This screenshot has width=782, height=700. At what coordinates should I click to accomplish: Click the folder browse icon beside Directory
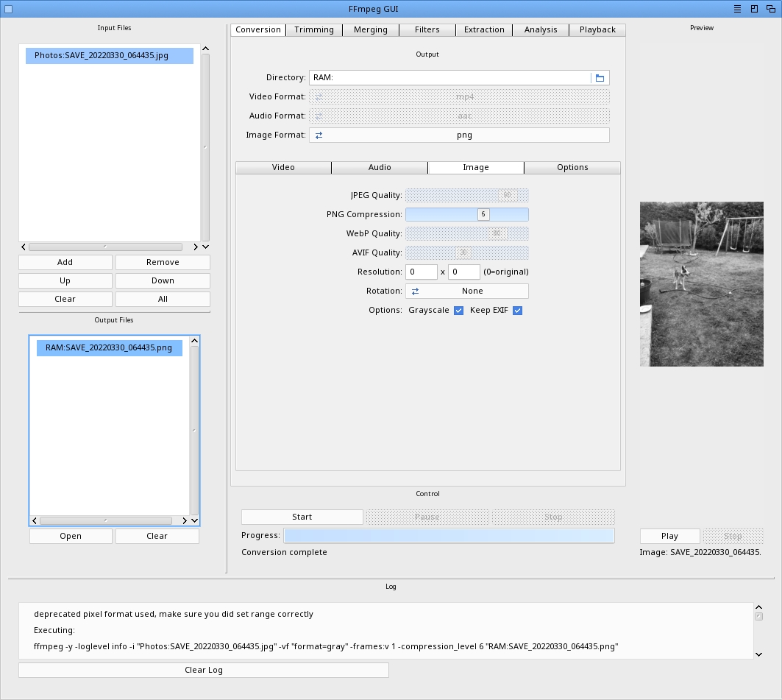[600, 78]
